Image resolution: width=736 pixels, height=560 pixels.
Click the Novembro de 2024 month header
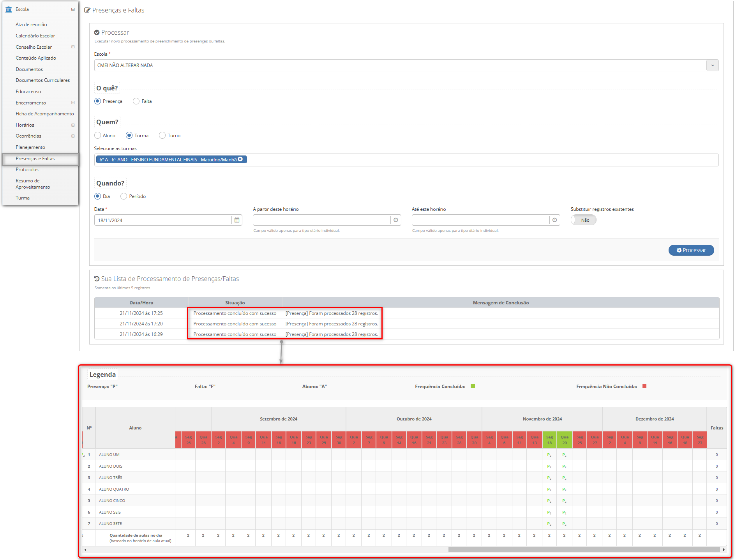(542, 419)
